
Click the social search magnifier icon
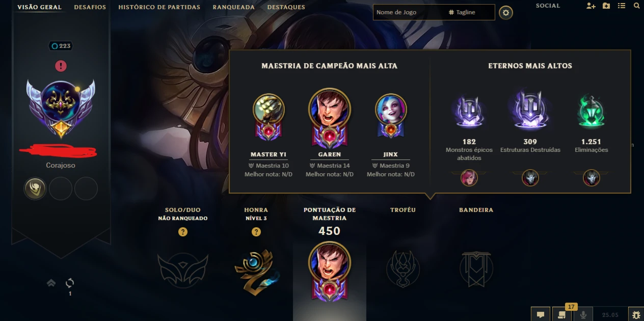pos(636,6)
